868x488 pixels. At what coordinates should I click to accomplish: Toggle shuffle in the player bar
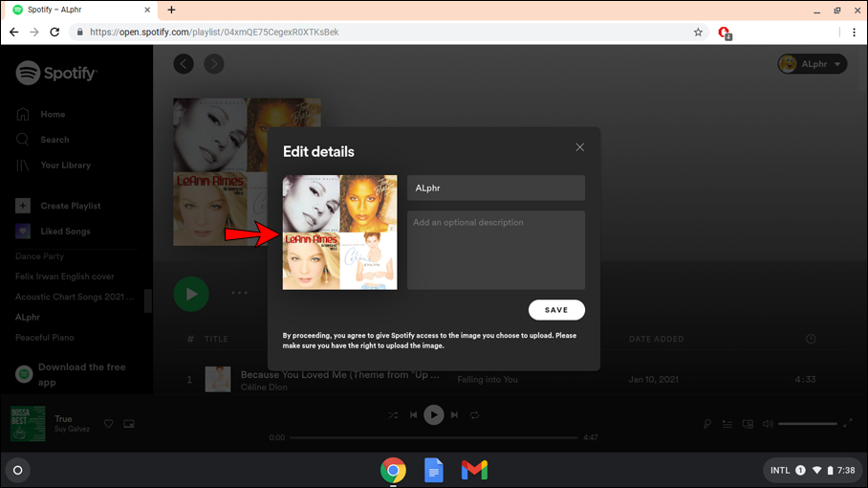point(393,415)
